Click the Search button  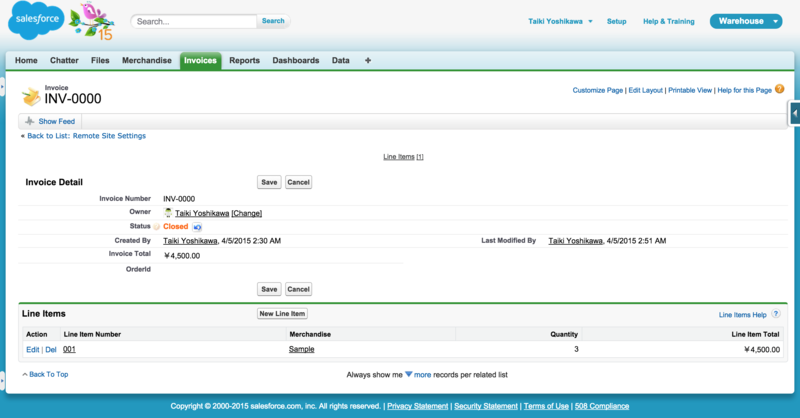coord(273,21)
